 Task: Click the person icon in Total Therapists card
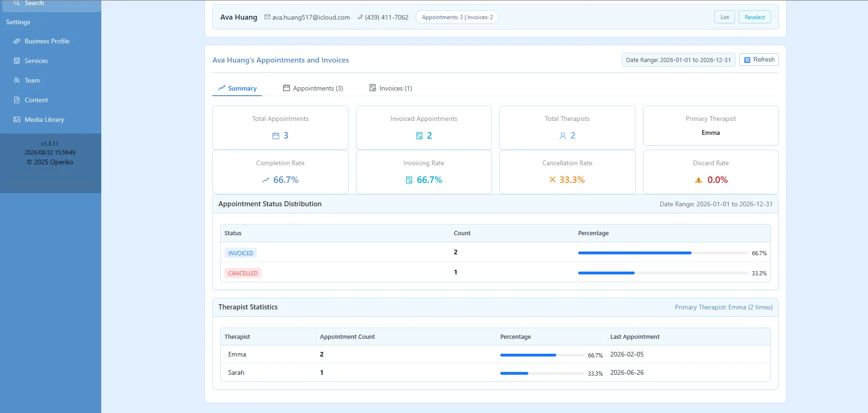click(563, 136)
